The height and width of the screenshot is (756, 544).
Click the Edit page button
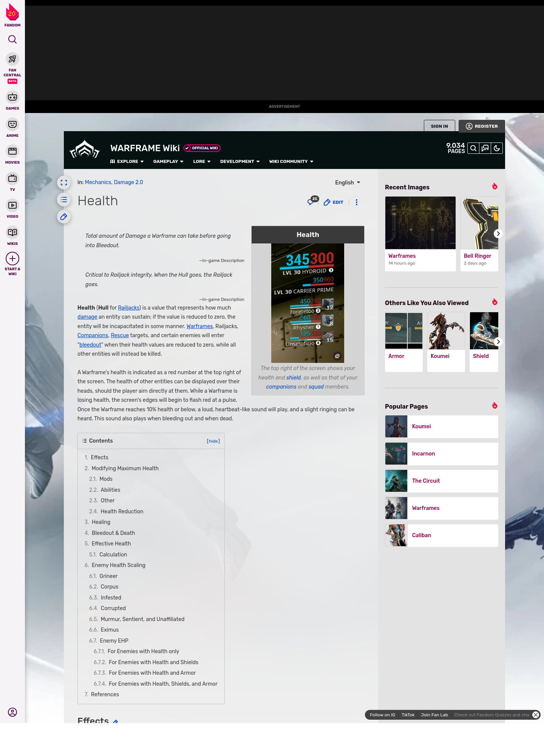(334, 202)
